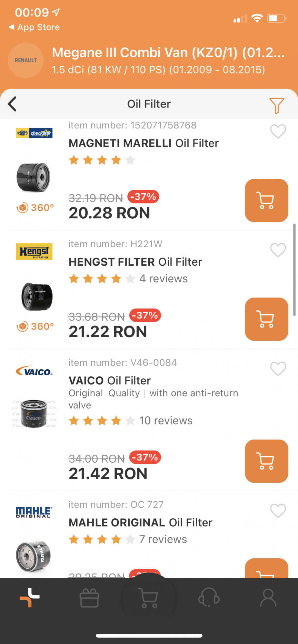Open the profile account tab
The height and width of the screenshot is (644, 298).
[x=268, y=598]
